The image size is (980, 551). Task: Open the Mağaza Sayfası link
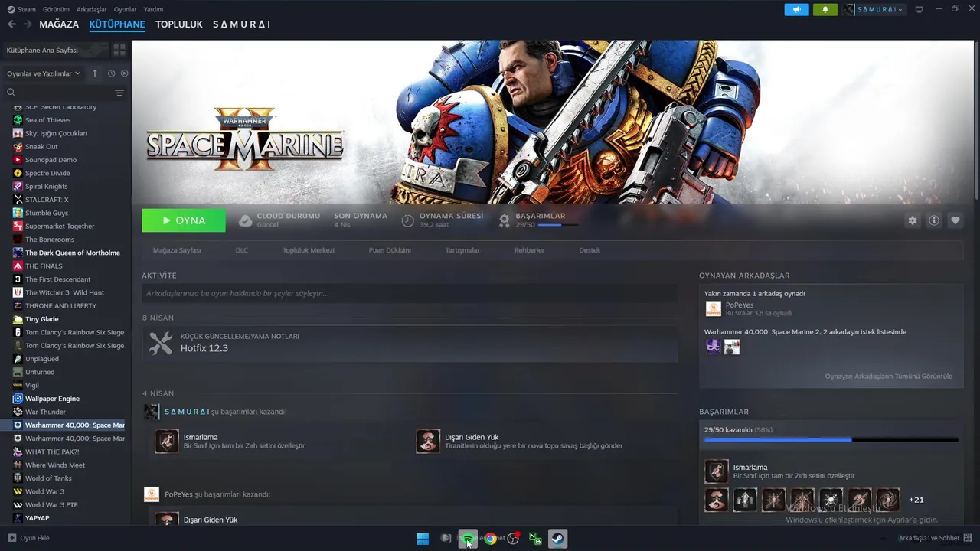click(177, 250)
